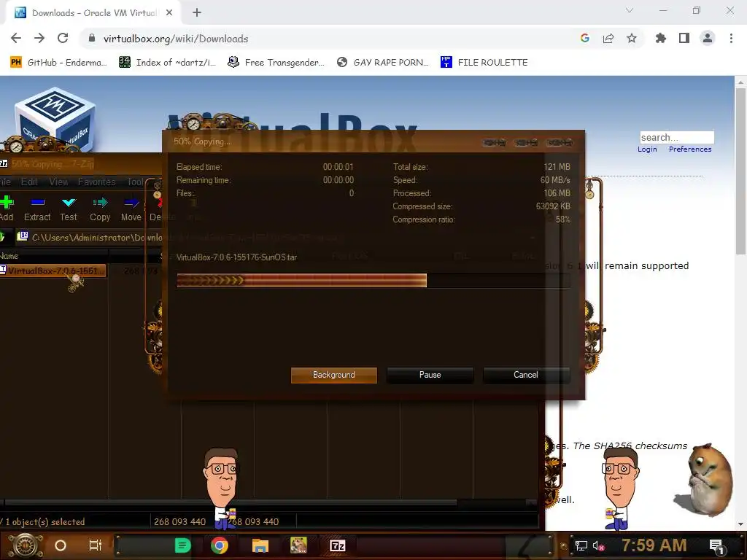This screenshot has width=747, height=560.
Task: Select the Downloads – Oracle VM VirtualBox tab
Action: coord(93,13)
